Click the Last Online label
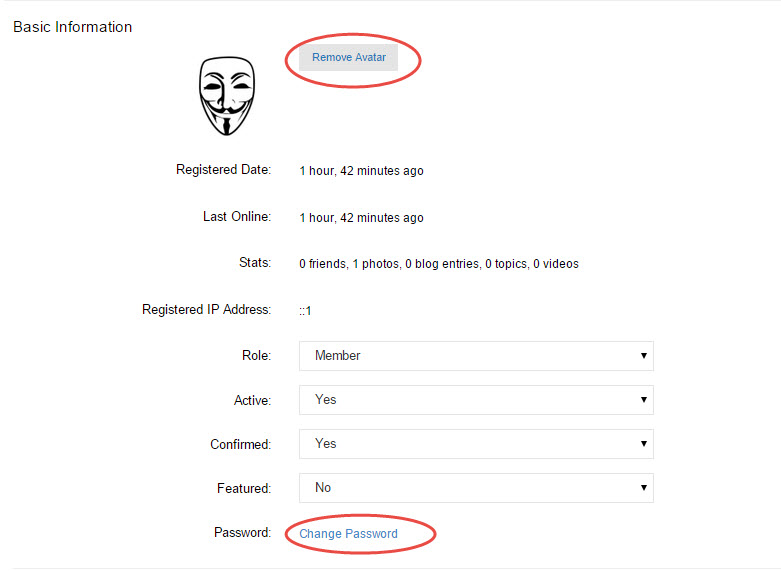 click(236, 217)
